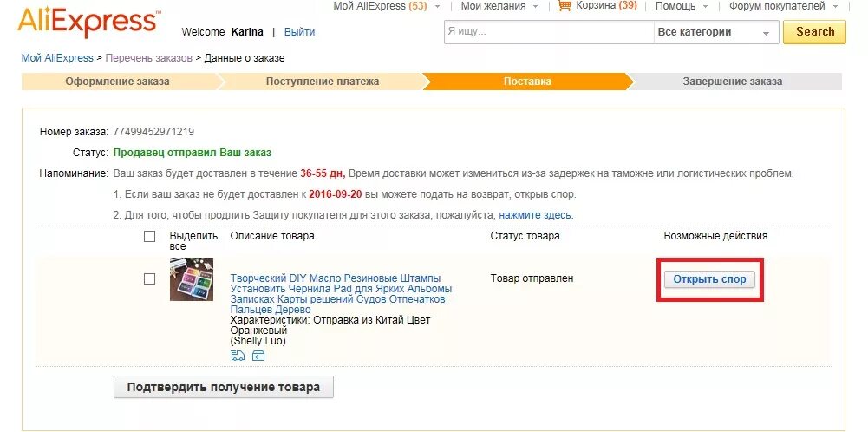Screen dimensions: 868x432
Task: Click the yellow Search button
Action: pyautogui.click(x=814, y=32)
